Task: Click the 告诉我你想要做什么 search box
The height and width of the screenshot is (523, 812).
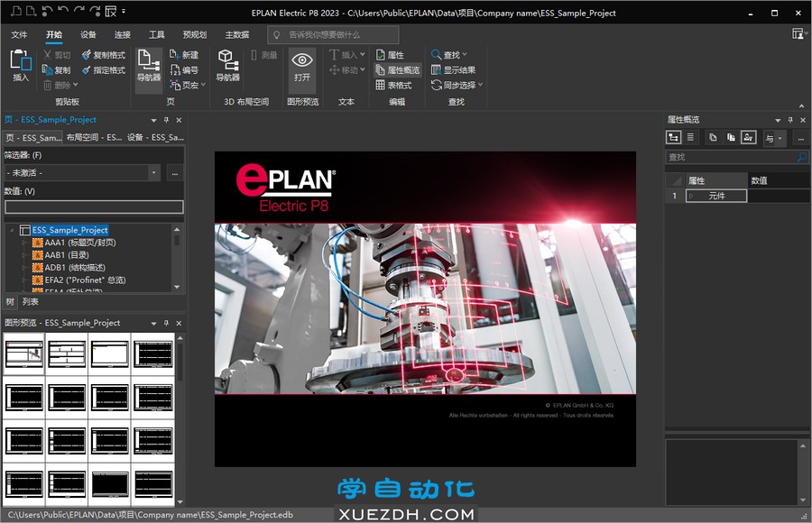Action: point(333,34)
